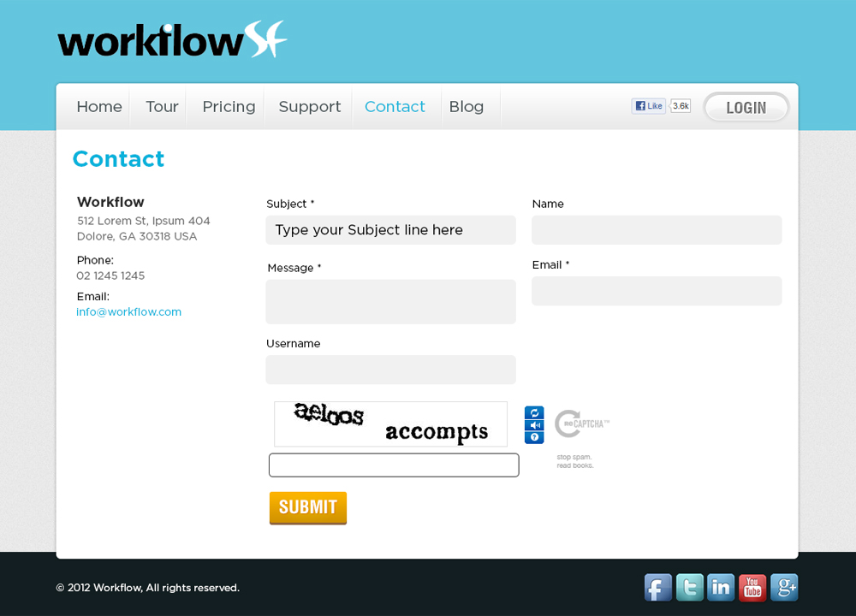Screen dimensions: 856x616
Task: Click the 'Phone:' label
Action: click(x=95, y=260)
